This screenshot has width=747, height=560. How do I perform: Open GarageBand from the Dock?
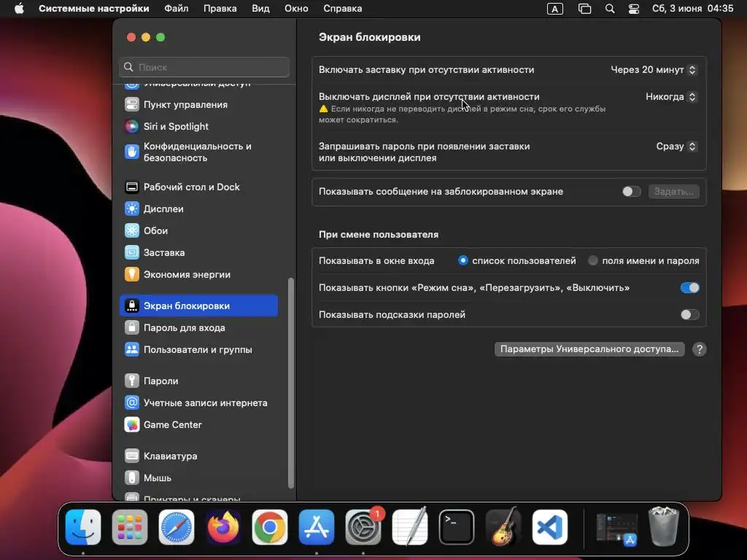[x=503, y=527]
